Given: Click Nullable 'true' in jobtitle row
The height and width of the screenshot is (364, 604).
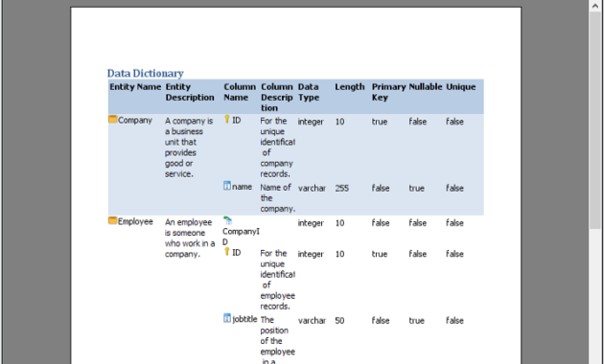Looking at the screenshot, I should click(x=416, y=321).
